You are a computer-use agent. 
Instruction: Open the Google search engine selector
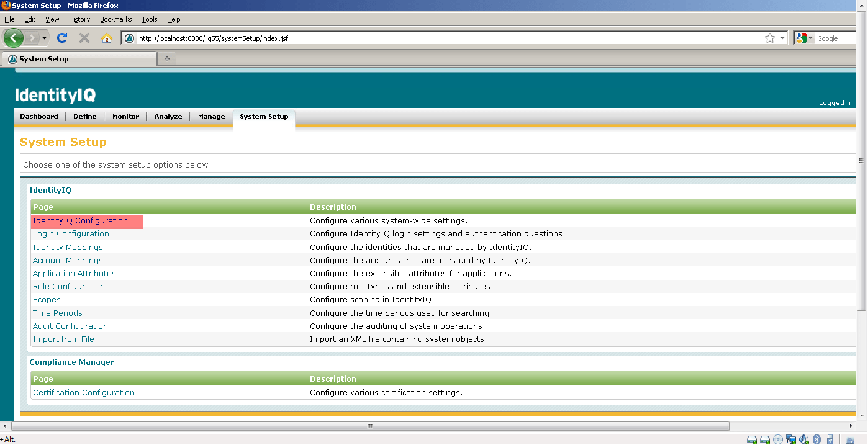tap(804, 38)
